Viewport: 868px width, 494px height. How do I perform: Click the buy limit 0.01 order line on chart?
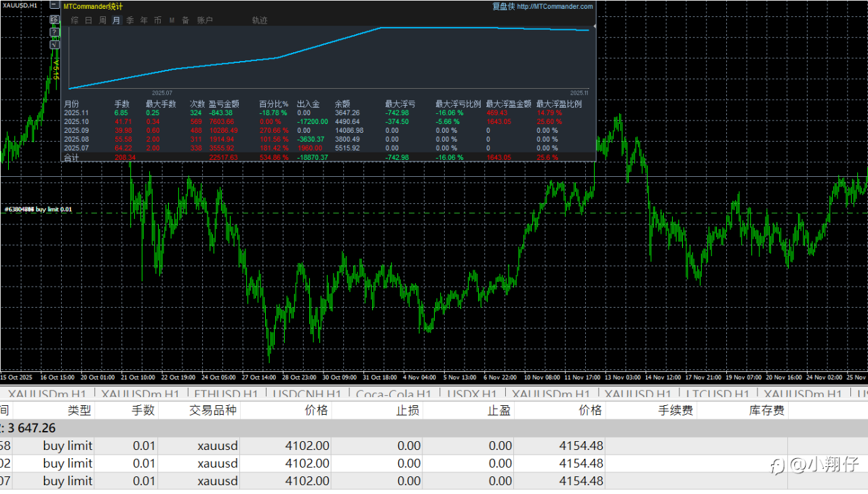point(39,209)
